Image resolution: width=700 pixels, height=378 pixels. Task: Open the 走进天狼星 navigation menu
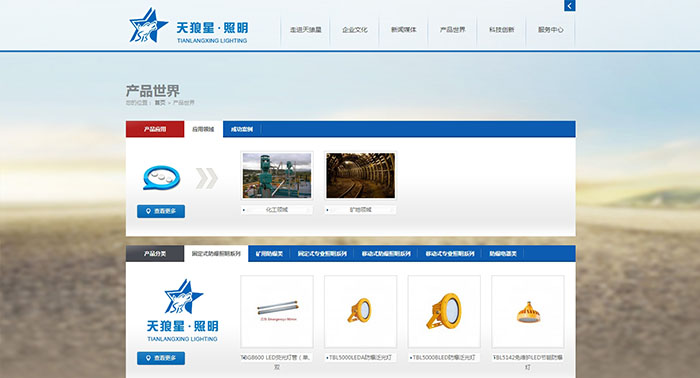[306, 30]
